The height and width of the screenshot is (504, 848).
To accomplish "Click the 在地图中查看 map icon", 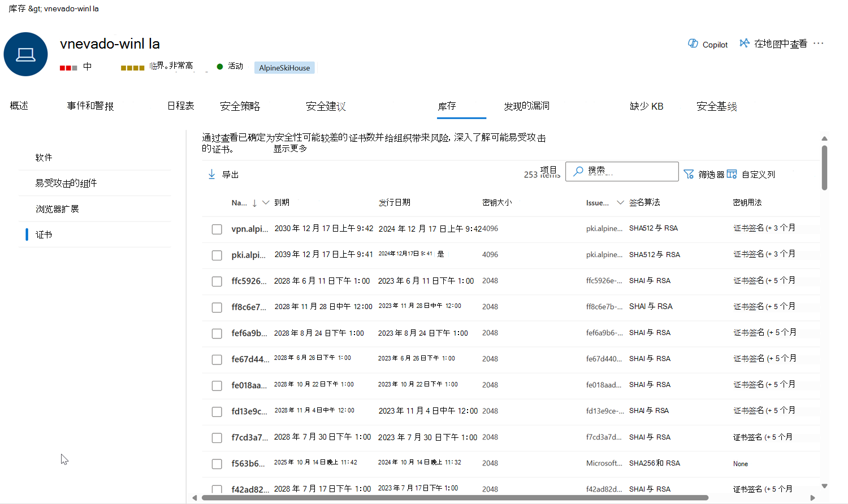I will click(745, 44).
